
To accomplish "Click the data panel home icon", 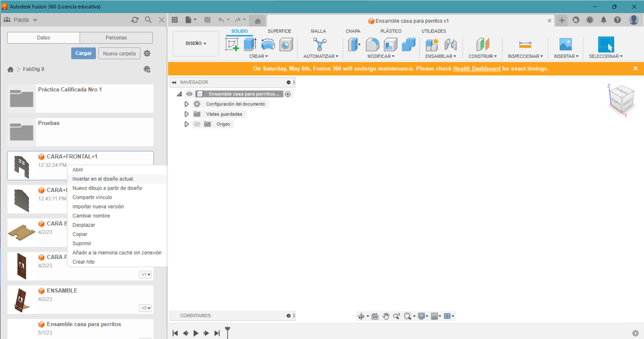I will pyautogui.click(x=10, y=69).
